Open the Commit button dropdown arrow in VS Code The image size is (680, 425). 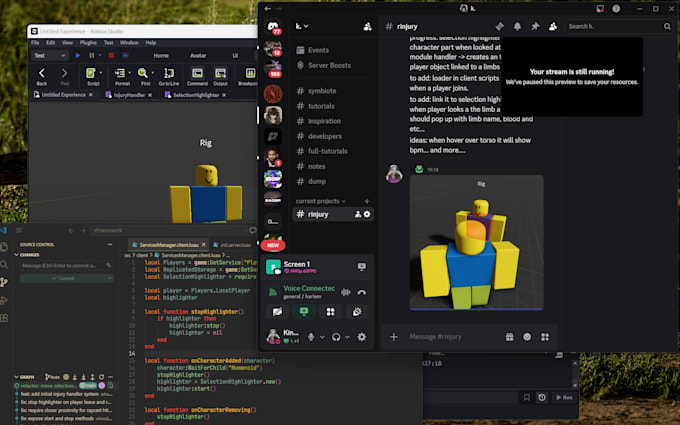point(110,278)
